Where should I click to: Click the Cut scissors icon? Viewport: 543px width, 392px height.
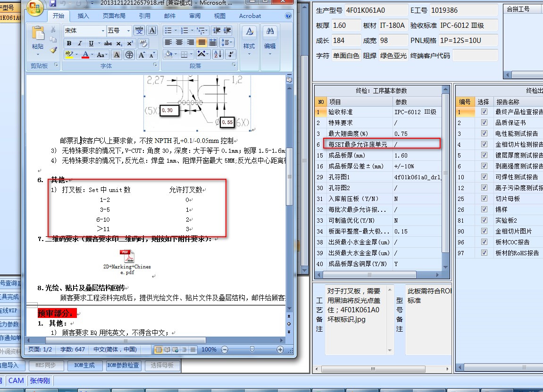click(x=53, y=30)
